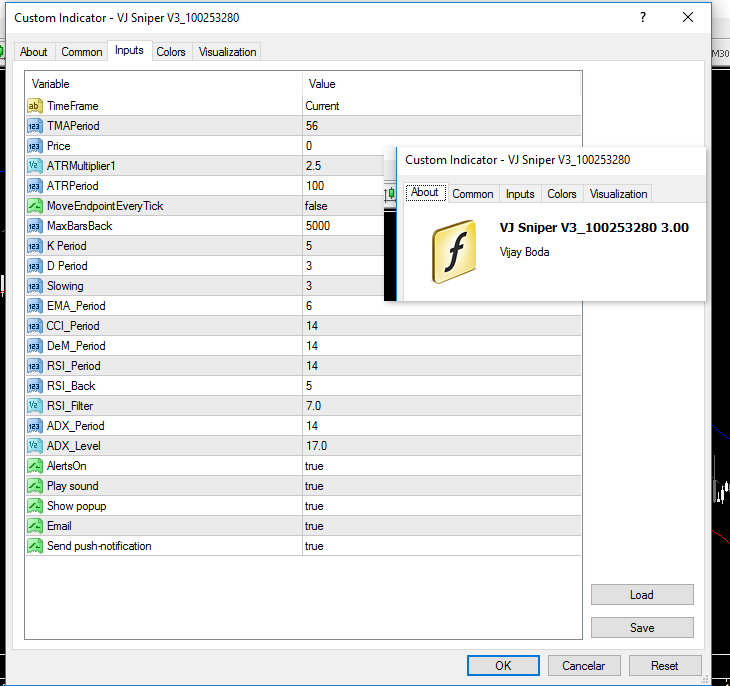
Task: Click the help question mark button
Action: pyautogui.click(x=641, y=18)
